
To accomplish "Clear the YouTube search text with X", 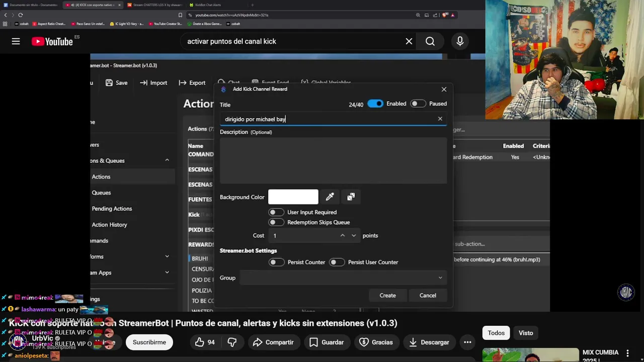I will [409, 41].
